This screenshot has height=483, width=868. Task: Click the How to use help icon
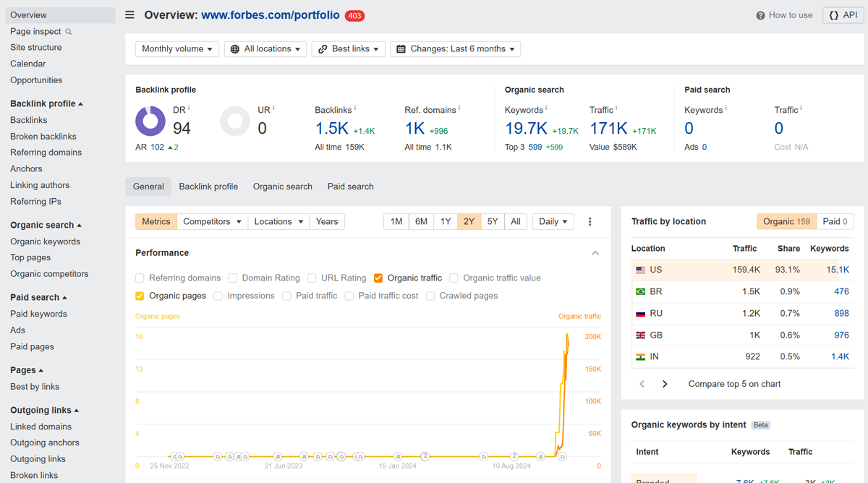[760, 15]
